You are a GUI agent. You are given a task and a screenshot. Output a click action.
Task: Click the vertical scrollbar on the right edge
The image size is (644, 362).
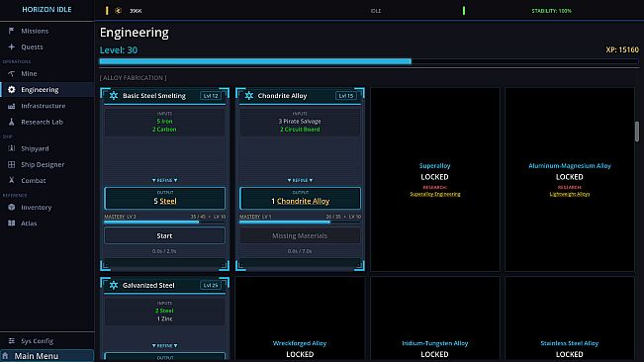tap(637, 132)
